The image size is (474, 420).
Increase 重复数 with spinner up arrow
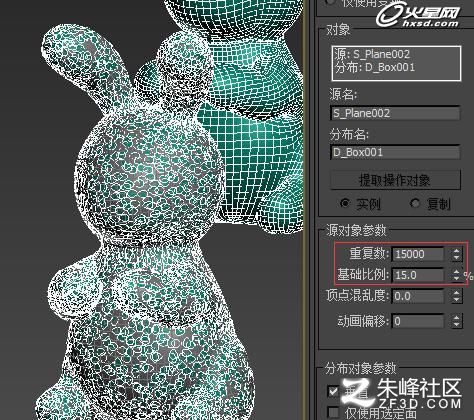456,251
